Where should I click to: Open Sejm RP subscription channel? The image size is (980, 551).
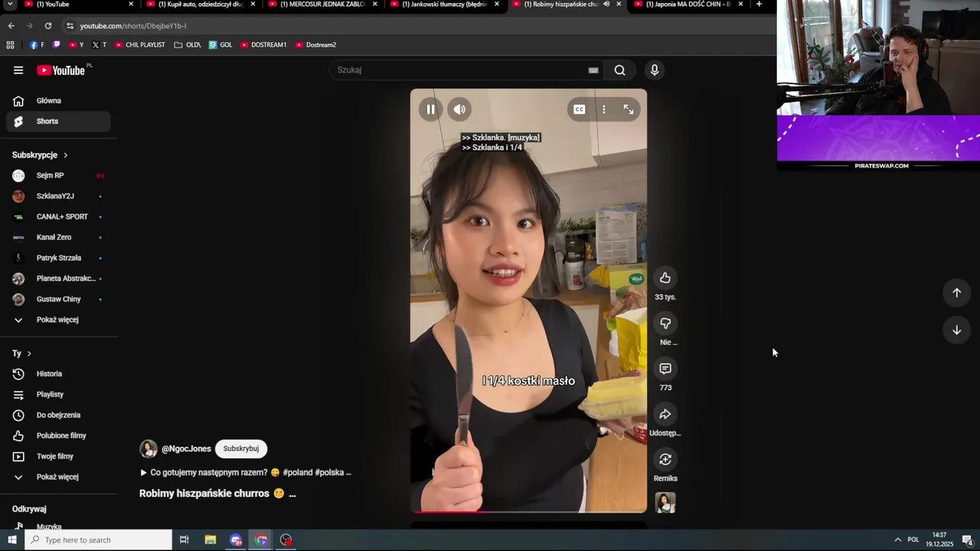(58, 176)
